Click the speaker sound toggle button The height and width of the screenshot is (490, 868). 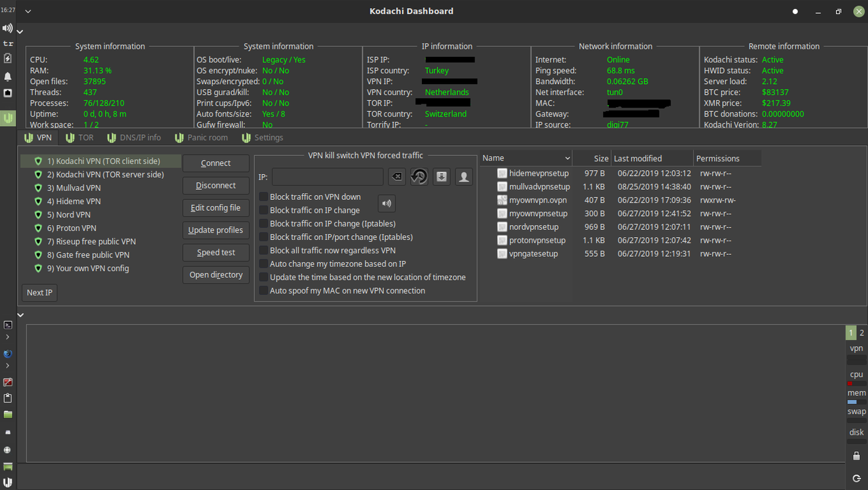[x=387, y=203]
